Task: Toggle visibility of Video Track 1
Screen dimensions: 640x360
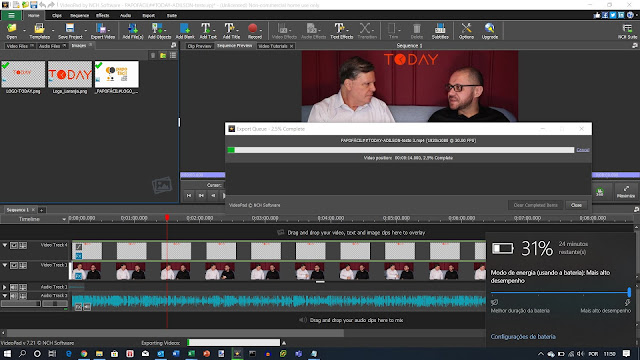Action: click(14, 265)
